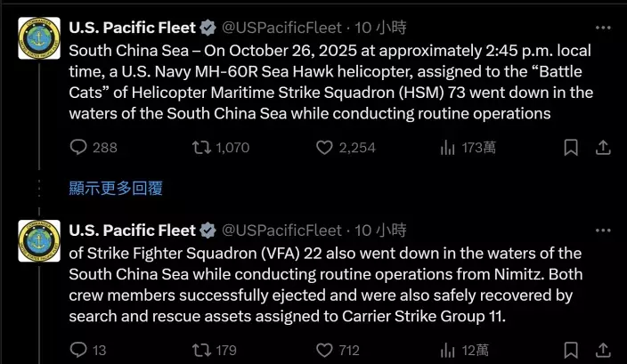The image size is (627, 364).
Task: Reply to the VFA 22 tweet
Action: point(78,350)
